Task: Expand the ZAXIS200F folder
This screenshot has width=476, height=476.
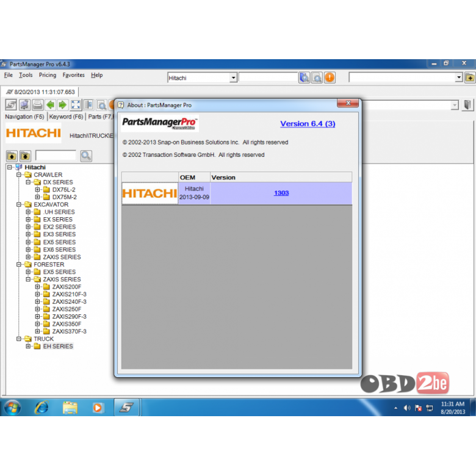Action: 37,287
